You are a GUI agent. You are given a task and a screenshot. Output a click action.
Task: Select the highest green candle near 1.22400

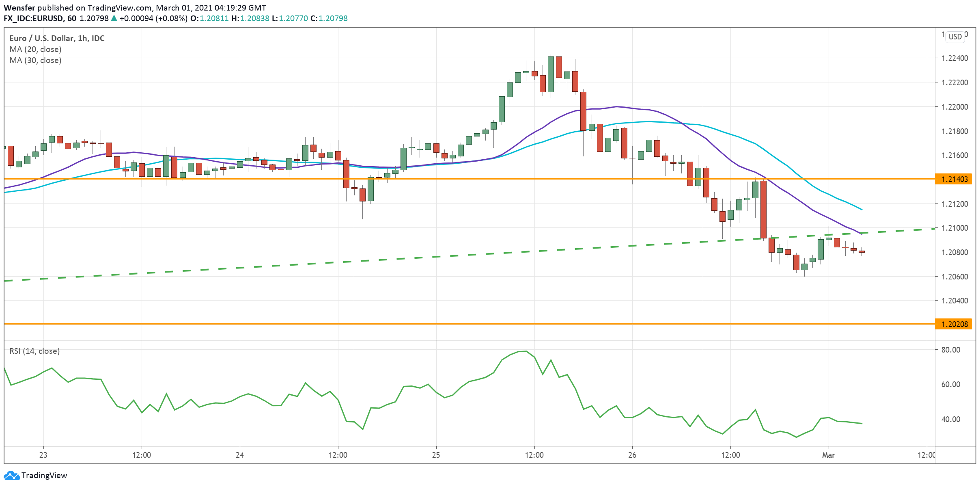click(551, 74)
